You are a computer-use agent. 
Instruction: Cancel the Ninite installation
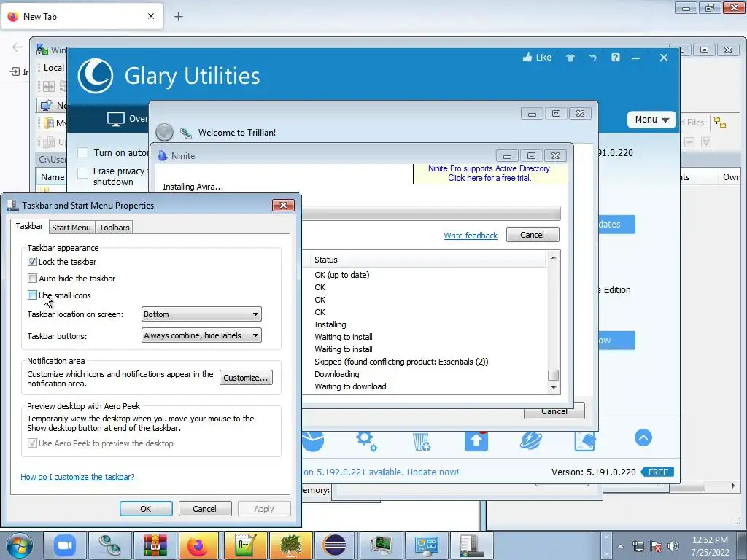click(x=532, y=235)
